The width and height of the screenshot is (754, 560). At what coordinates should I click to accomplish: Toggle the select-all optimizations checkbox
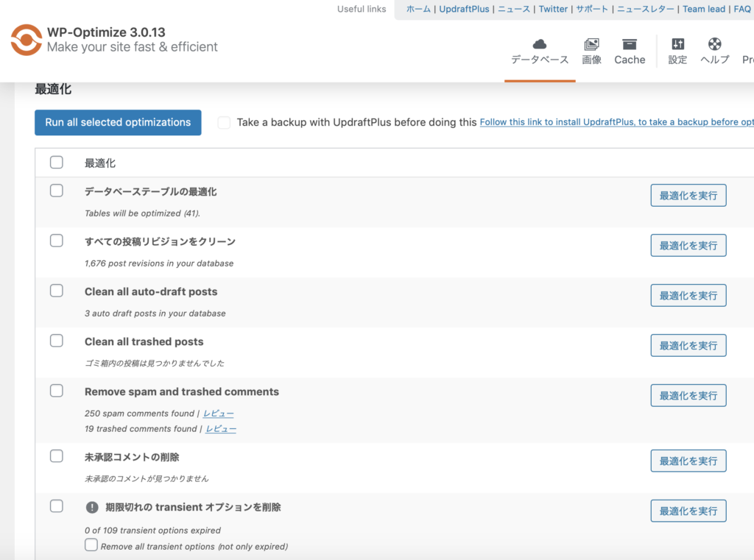(x=57, y=162)
